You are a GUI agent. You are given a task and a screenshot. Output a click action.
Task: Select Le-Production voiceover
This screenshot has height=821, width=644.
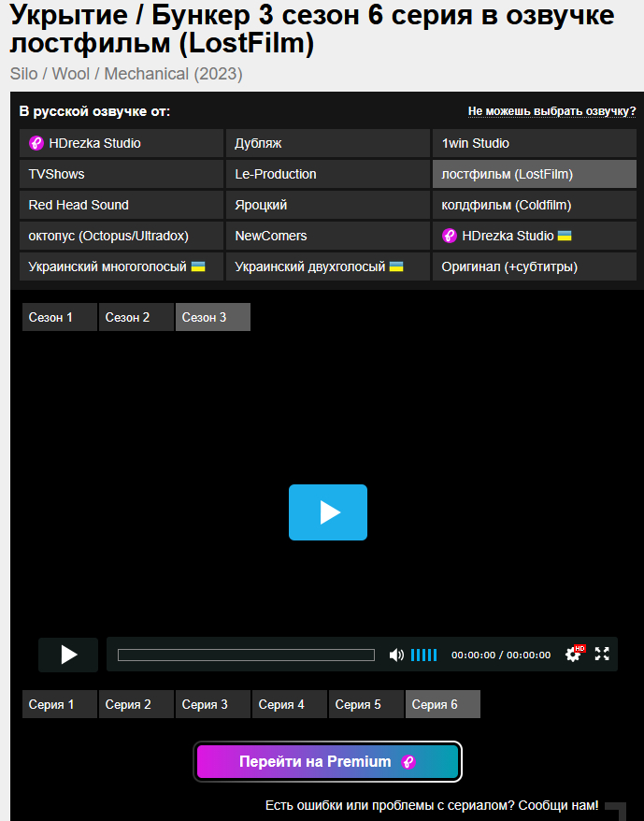[x=328, y=174]
